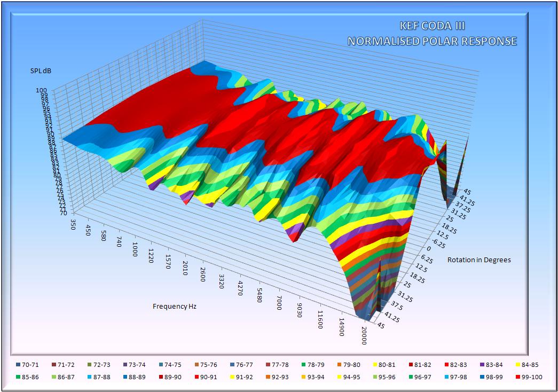Click the NORMALISED POLAR RESPONSE title line
This screenshot has height=392, width=558.
click(x=432, y=41)
